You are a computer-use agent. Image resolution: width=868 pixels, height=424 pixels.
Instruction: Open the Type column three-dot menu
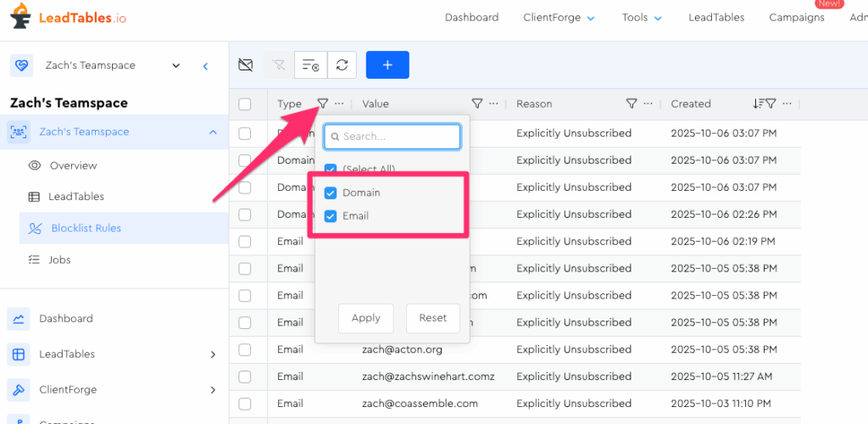point(339,103)
